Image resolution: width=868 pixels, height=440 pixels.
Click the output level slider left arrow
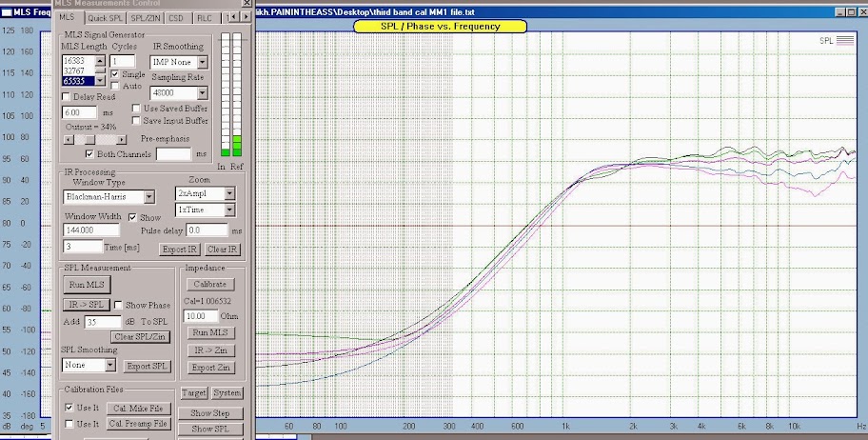68,139
